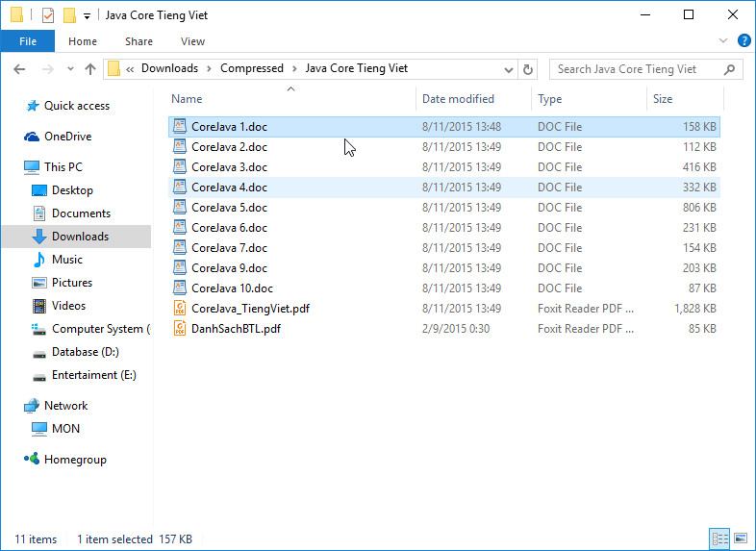Click the window folder icon in title bar
The width and height of the screenshot is (756, 551).
[x=17, y=15]
